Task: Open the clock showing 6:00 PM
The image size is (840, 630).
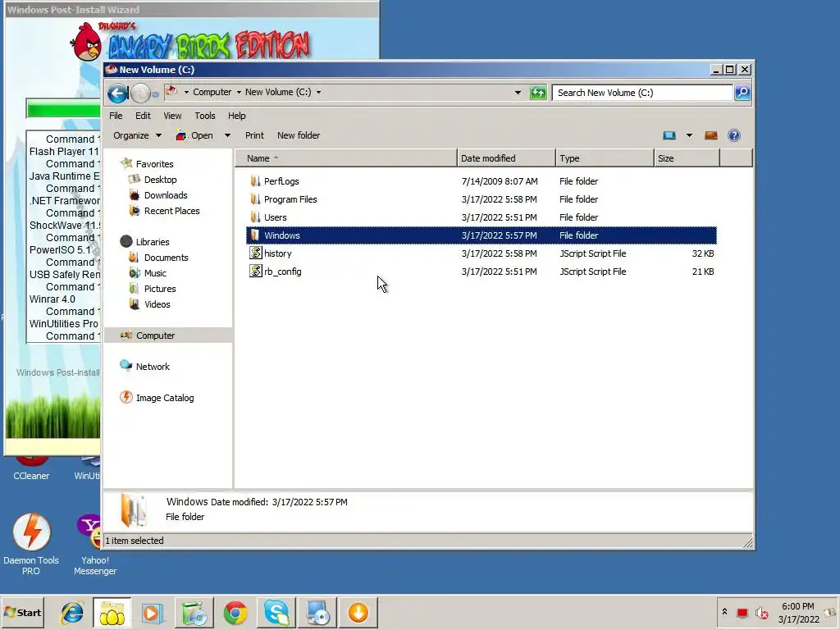Action: [x=798, y=612]
